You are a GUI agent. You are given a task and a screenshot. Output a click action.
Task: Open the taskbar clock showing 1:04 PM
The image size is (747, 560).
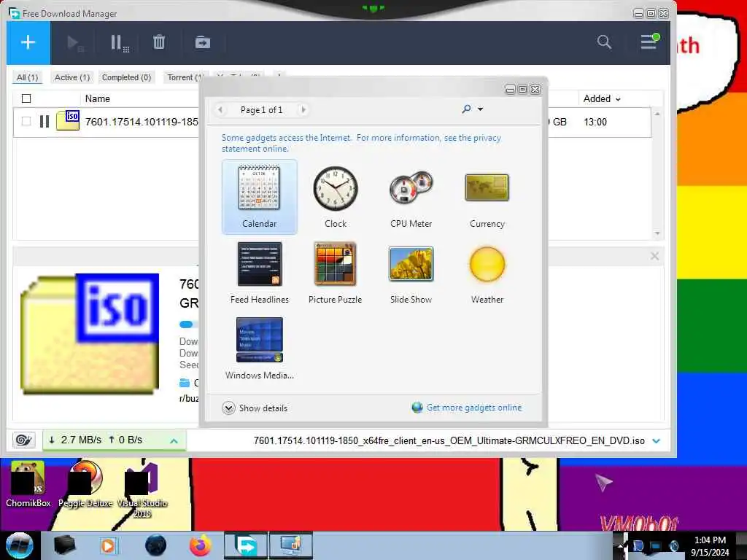710,545
